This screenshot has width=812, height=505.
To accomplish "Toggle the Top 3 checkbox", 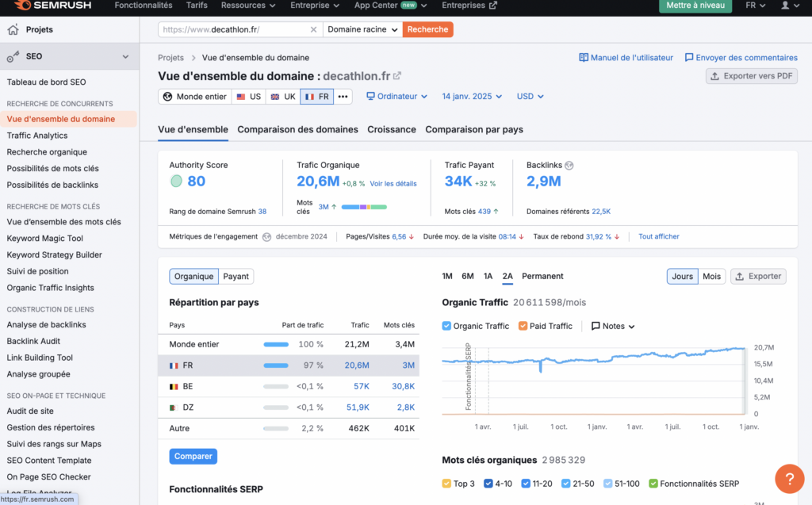I will tap(446, 484).
